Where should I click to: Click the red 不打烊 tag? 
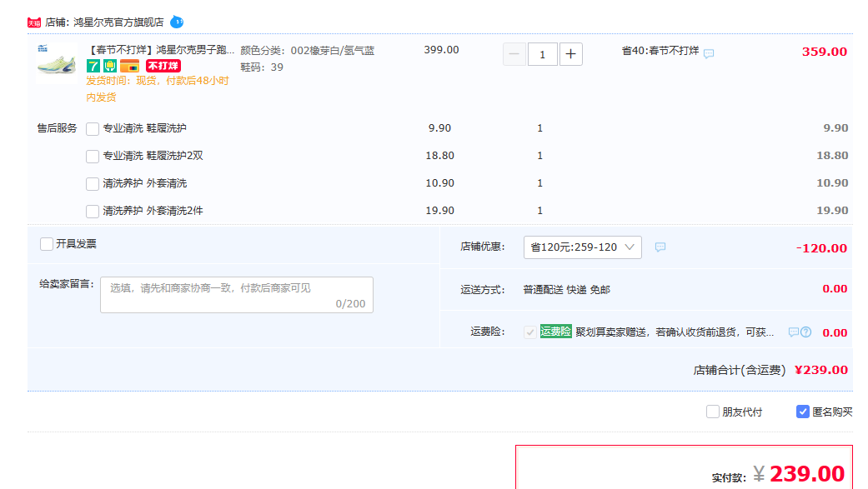point(163,66)
